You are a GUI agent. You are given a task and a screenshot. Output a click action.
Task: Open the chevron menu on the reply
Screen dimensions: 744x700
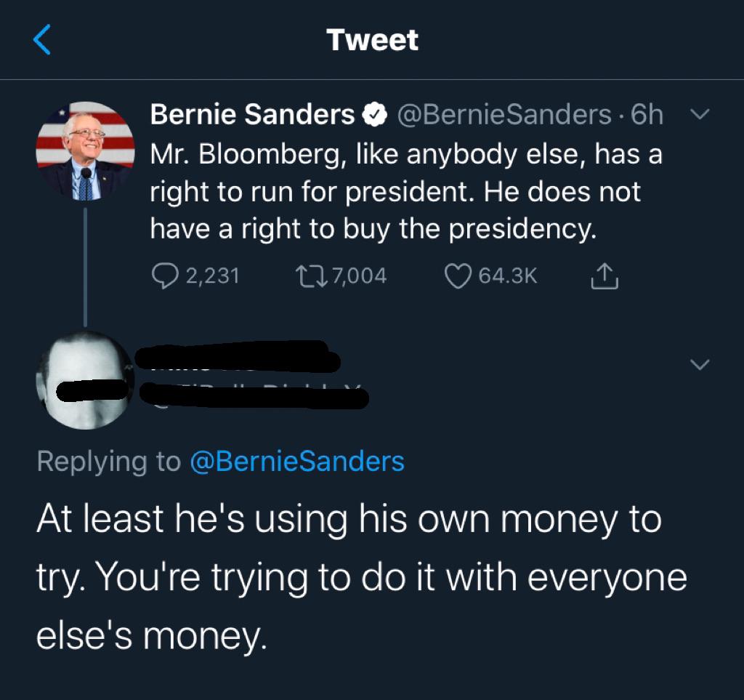(x=700, y=365)
